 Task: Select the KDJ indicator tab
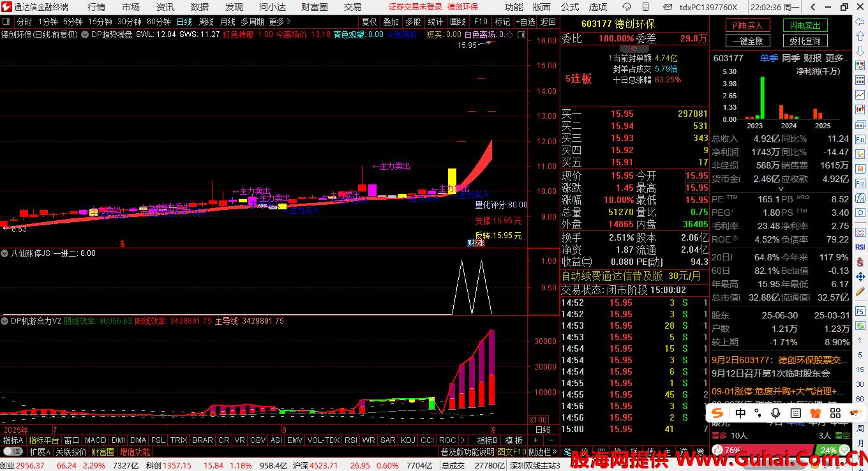408,440
